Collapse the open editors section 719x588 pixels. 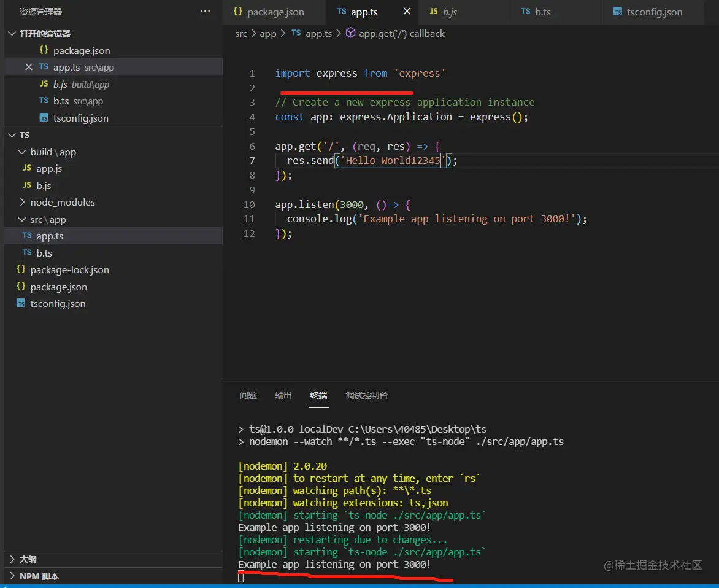coord(12,34)
